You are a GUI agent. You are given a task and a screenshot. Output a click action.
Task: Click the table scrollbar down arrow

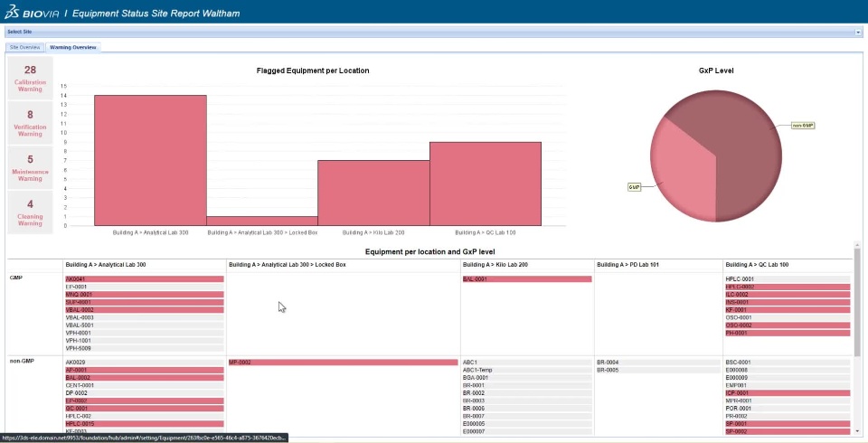[x=857, y=431]
